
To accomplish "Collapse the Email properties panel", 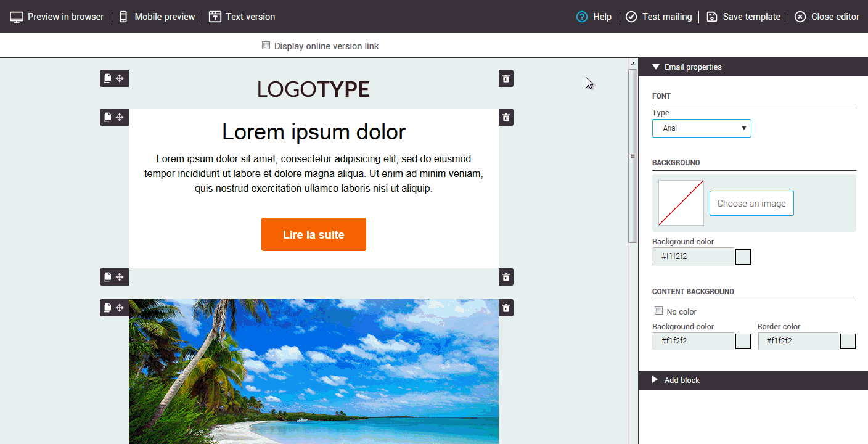I will pos(656,67).
